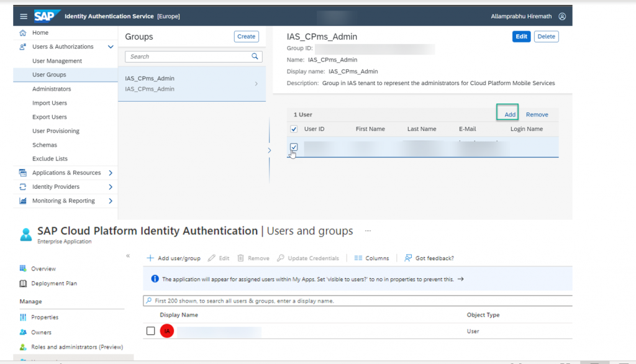Click the SAP logo
Image resolution: width=636 pixels, height=364 pixels.
[46, 16]
